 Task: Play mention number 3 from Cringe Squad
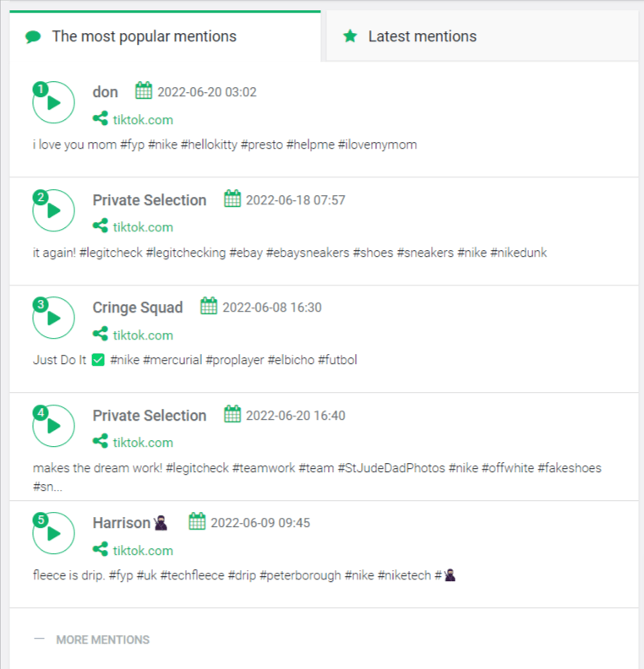(x=54, y=318)
